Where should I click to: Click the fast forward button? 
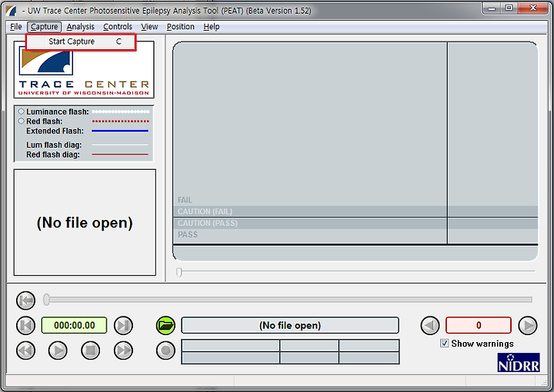(123, 350)
